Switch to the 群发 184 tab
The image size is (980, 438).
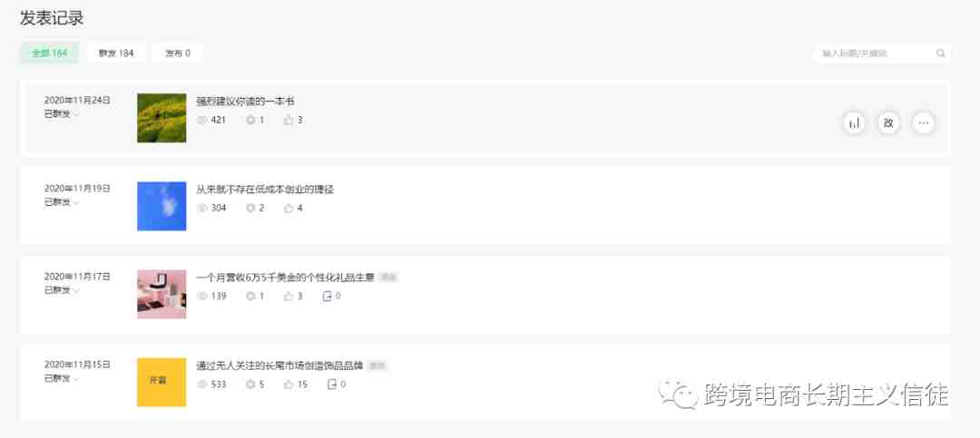pyautogui.click(x=115, y=54)
